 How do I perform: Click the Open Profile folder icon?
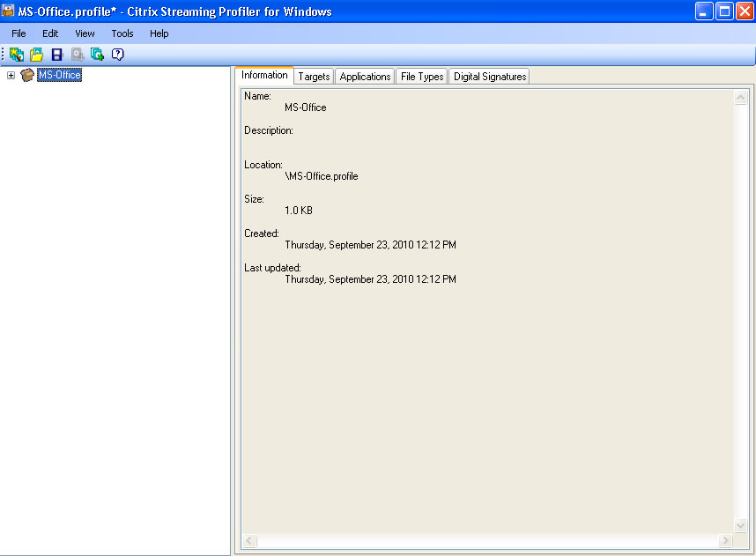point(37,55)
